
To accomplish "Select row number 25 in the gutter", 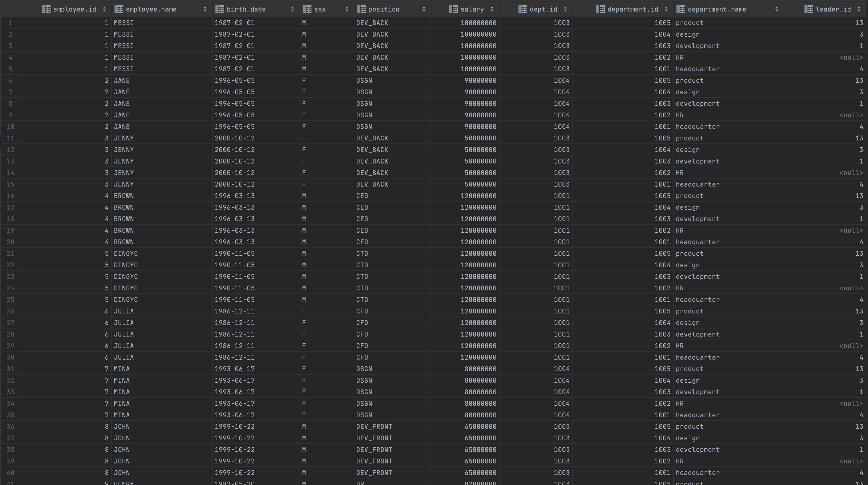I will [x=10, y=299].
